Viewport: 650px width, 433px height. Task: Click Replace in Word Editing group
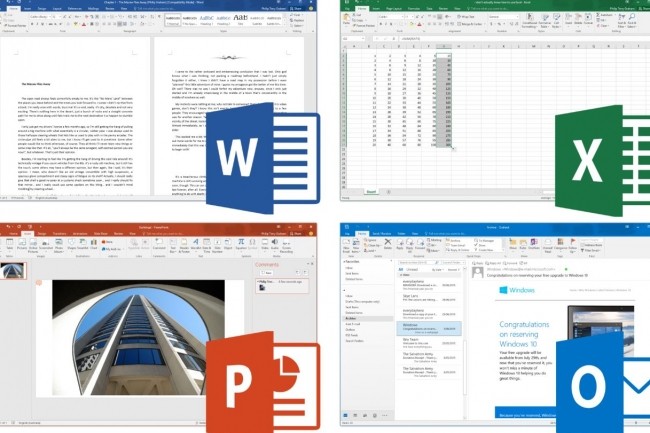[298, 20]
